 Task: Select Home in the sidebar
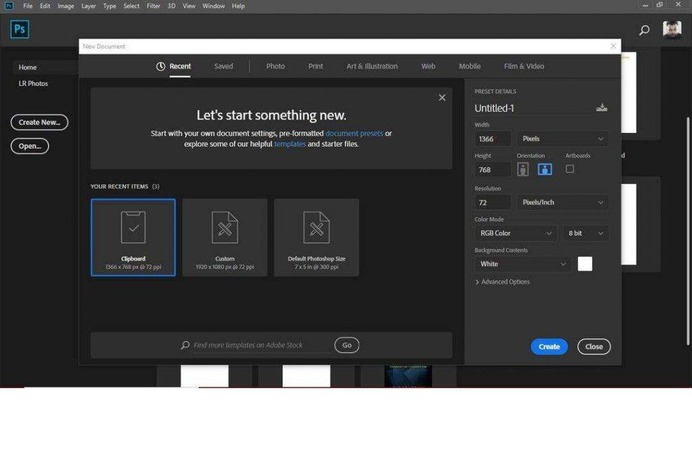tap(28, 67)
